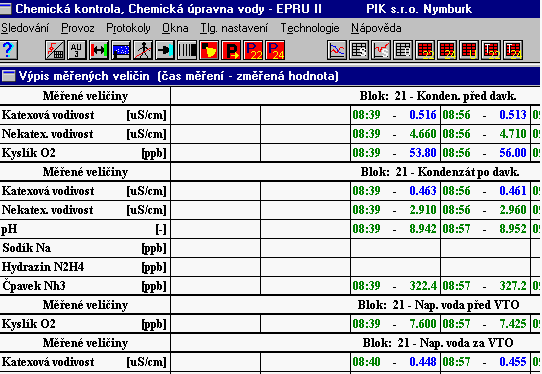
Task: Select the AU 3 toolbar button
Action: click(77, 50)
